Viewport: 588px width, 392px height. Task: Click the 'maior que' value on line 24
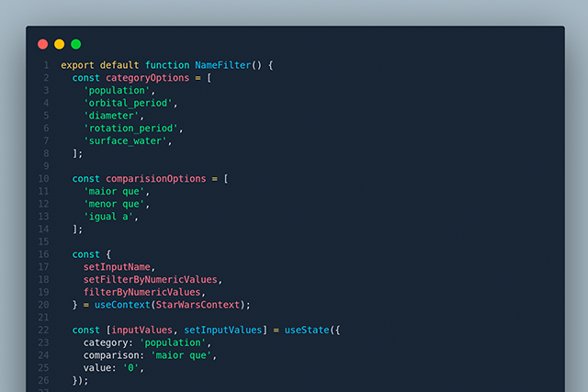pos(181,355)
